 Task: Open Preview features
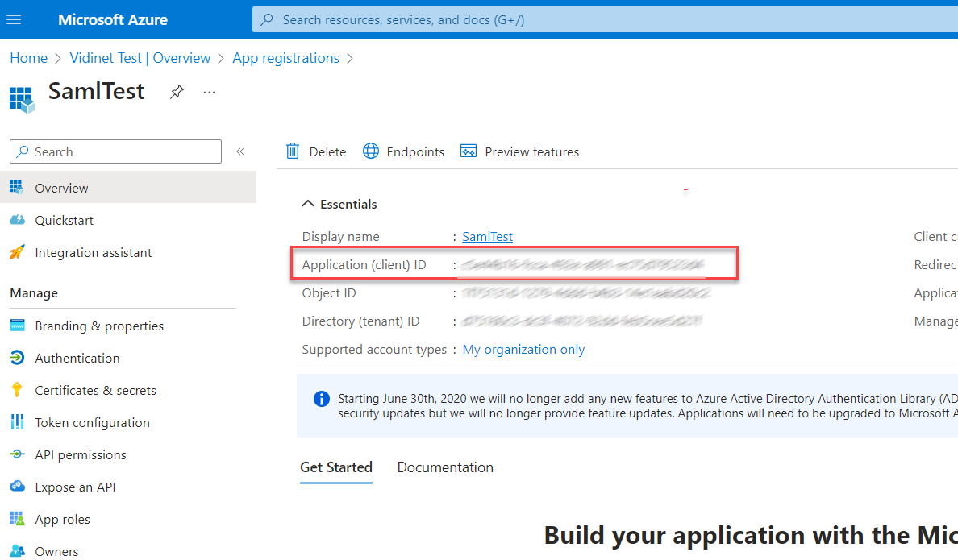point(520,151)
